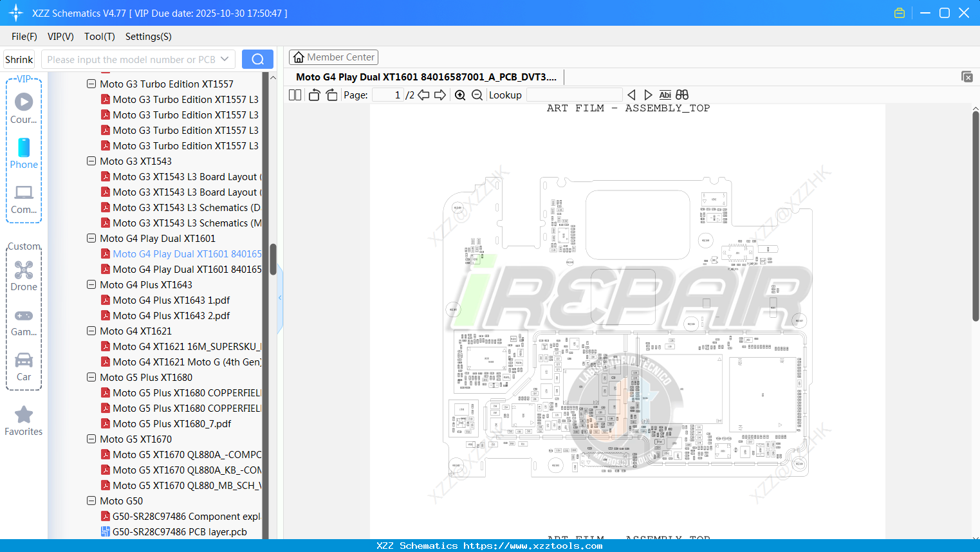Open the Car schematics section
The height and width of the screenshot is (552, 980).
(23, 369)
